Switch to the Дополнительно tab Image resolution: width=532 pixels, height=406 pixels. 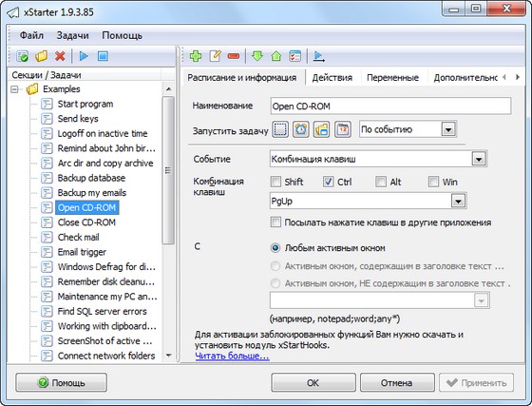(x=465, y=77)
